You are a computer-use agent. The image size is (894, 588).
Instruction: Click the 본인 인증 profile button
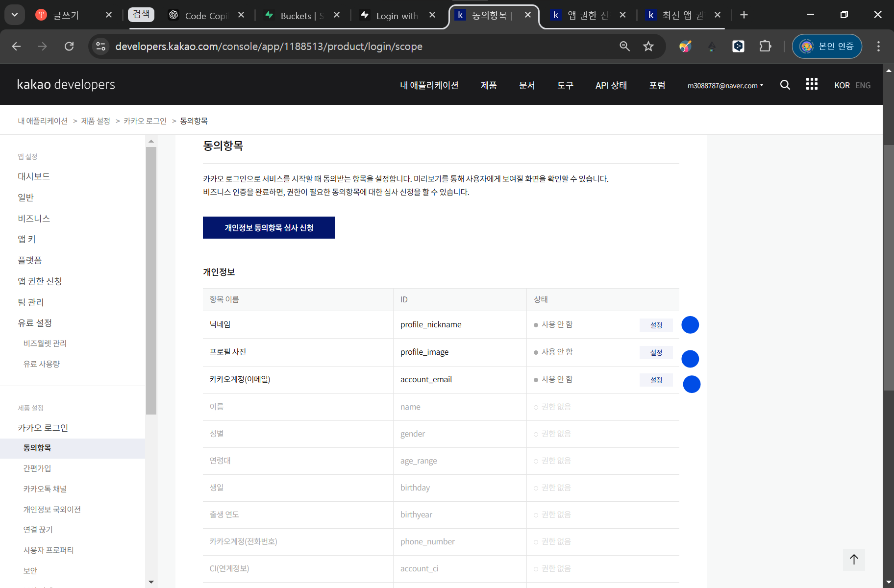(827, 46)
